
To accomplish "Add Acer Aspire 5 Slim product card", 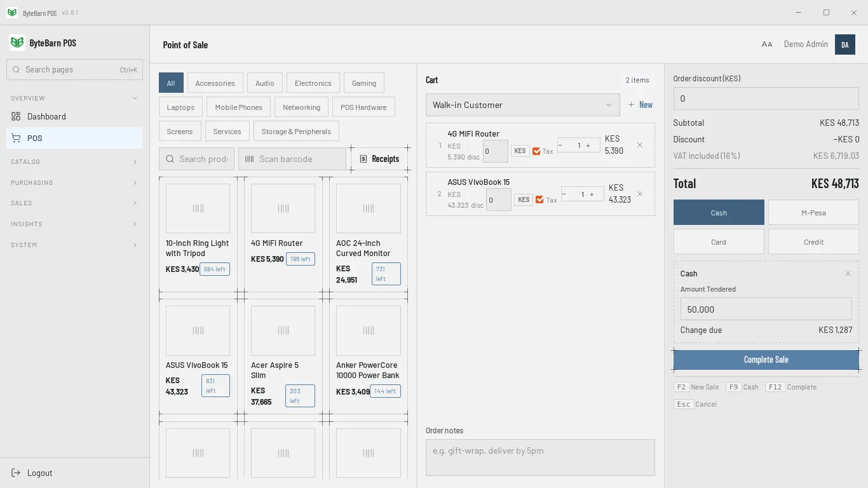I will coord(283,356).
